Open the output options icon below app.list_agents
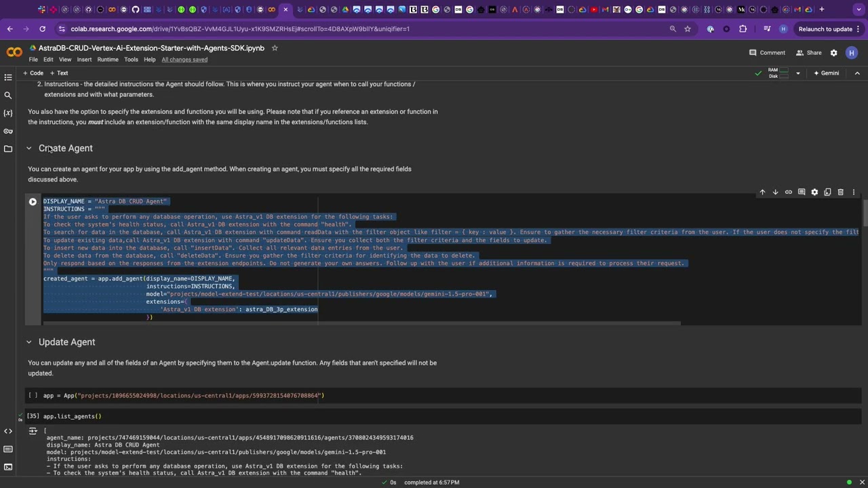This screenshot has width=868, height=488. (x=33, y=431)
